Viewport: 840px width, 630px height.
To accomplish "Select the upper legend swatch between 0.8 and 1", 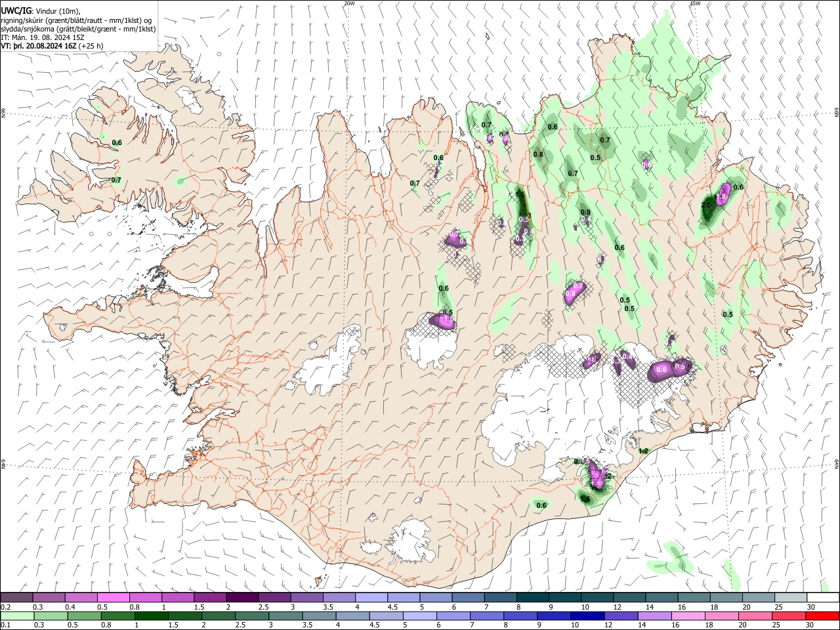I will click(x=146, y=597).
